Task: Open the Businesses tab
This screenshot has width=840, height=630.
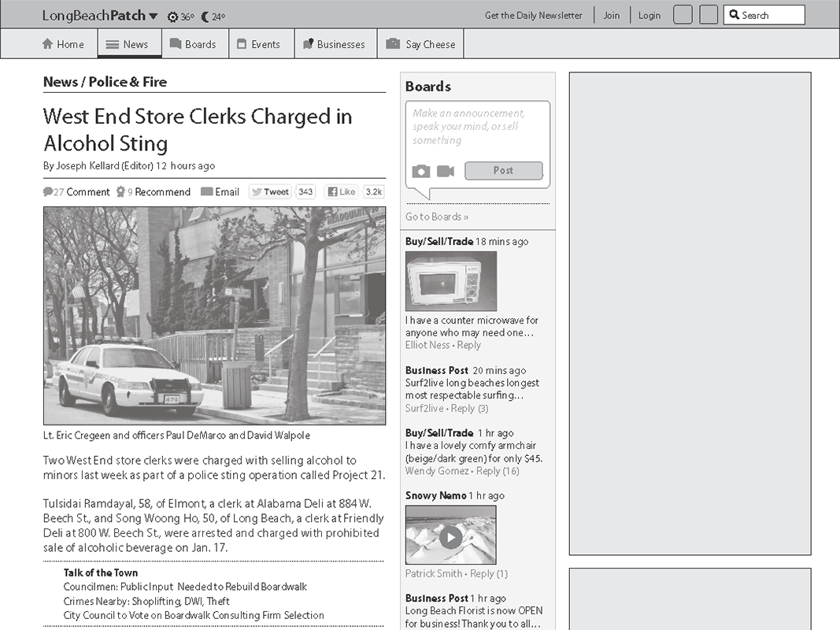Action: tap(336, 44)
